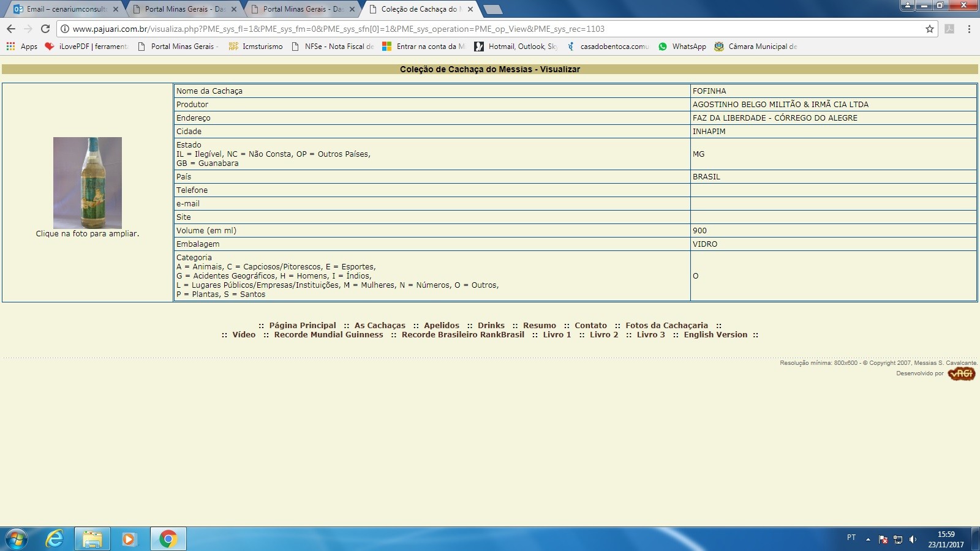Image resolution: width=980 pixels, height=551 pixels.
Task: Switch to the second Portal Minas Gerais tab
Action: (302, 9)
